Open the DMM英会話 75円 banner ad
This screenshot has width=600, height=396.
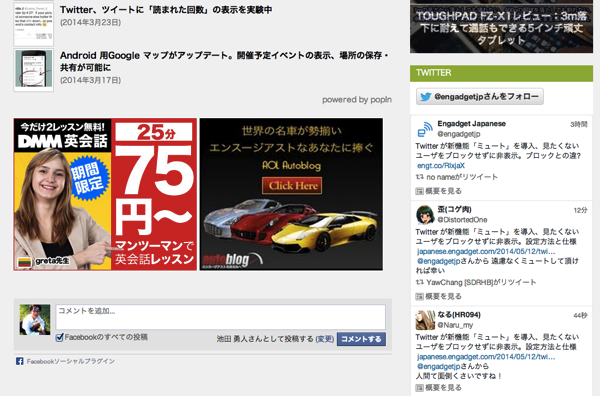tap(105, 194)
